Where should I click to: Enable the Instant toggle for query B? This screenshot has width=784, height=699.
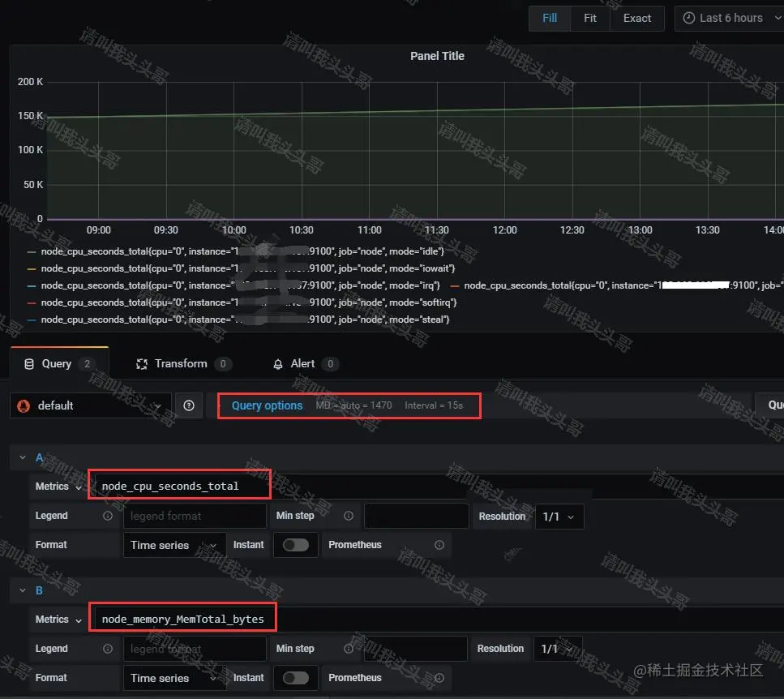click(x=296, y=678)
